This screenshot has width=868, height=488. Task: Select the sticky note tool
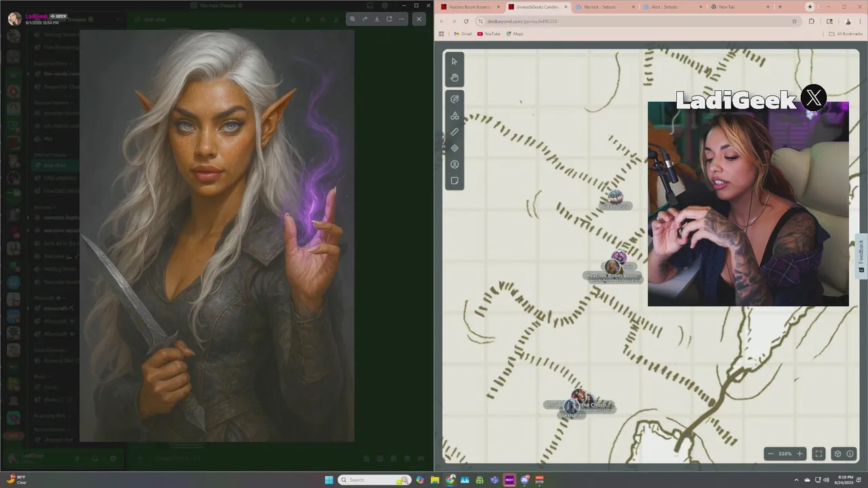click(x=454, y=180)
